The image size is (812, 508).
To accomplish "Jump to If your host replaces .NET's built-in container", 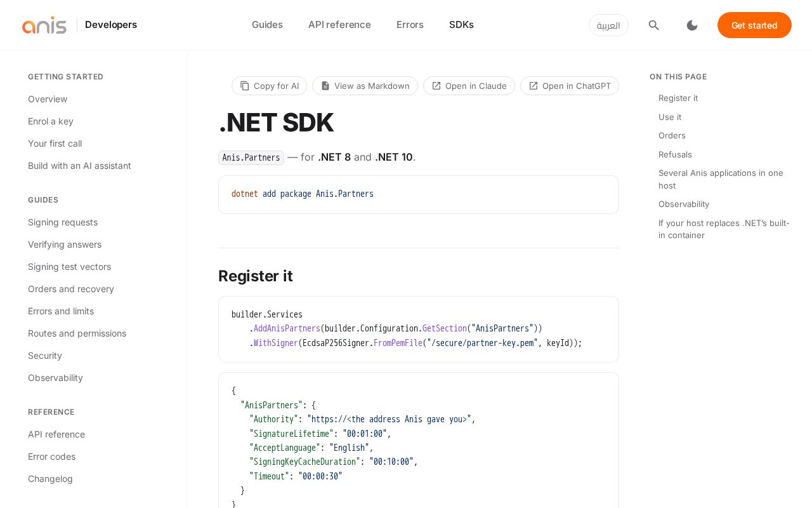I will [x=724, y=229].
